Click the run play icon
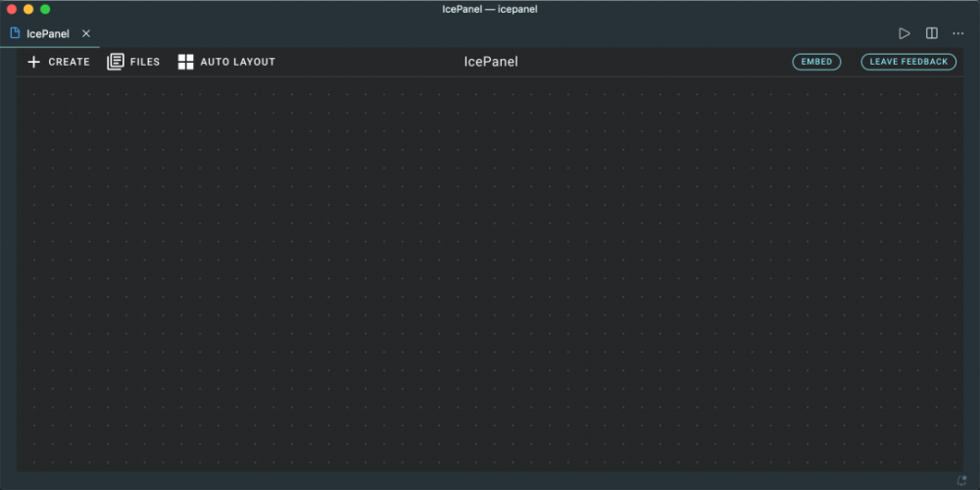 (x=905, y=33)
